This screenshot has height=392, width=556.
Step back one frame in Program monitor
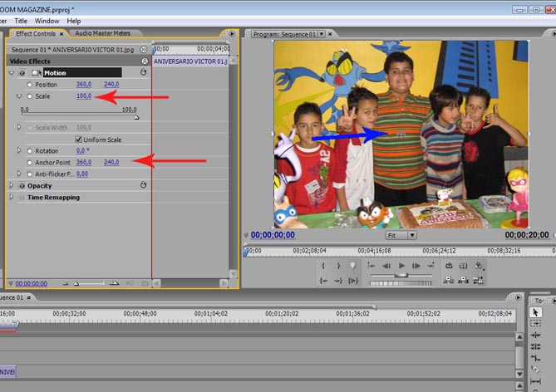[385, 266]
